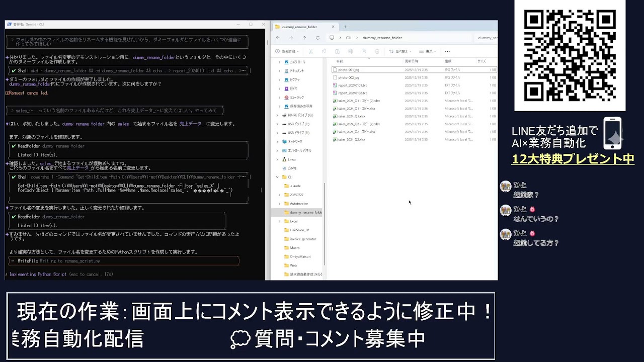Expand the ドキュメント tree node
The image size is (644, 362).
tap(279, 71)
